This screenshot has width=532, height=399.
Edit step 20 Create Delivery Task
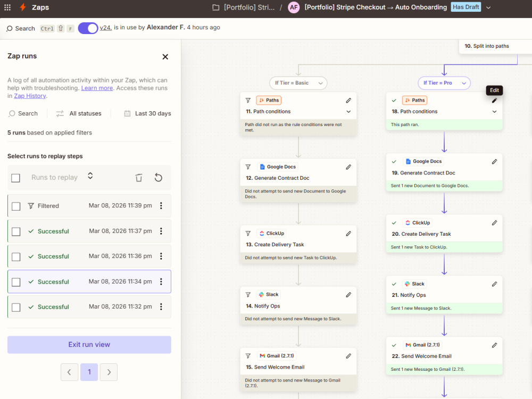494,223
